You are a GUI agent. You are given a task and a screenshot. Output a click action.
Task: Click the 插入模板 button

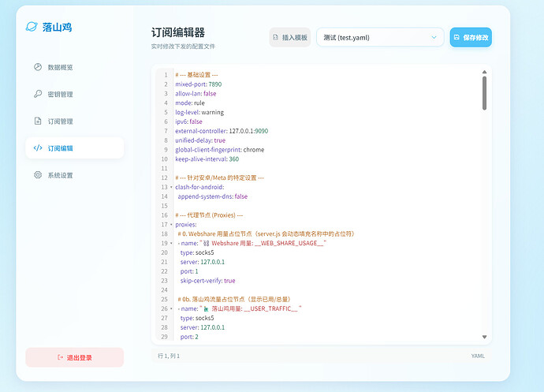tap(290, 37)
